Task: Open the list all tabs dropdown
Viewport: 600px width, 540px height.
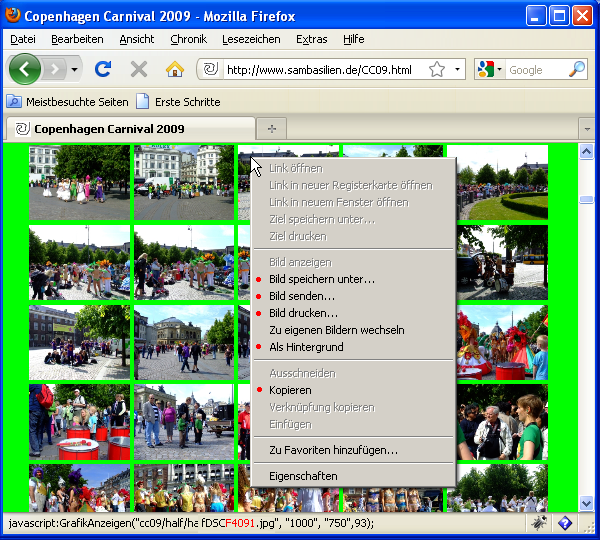Action: click(x=587, y=129)
